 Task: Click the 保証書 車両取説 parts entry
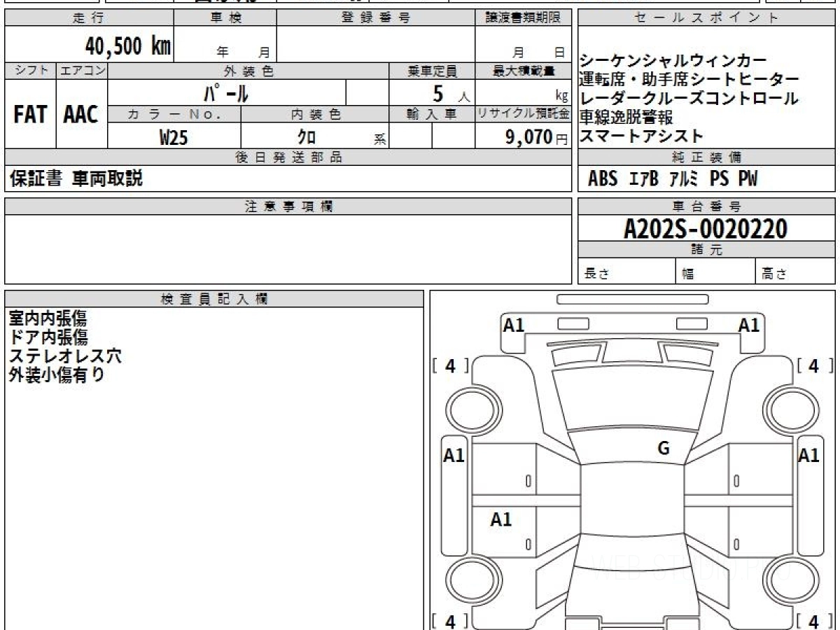point(76,178)
